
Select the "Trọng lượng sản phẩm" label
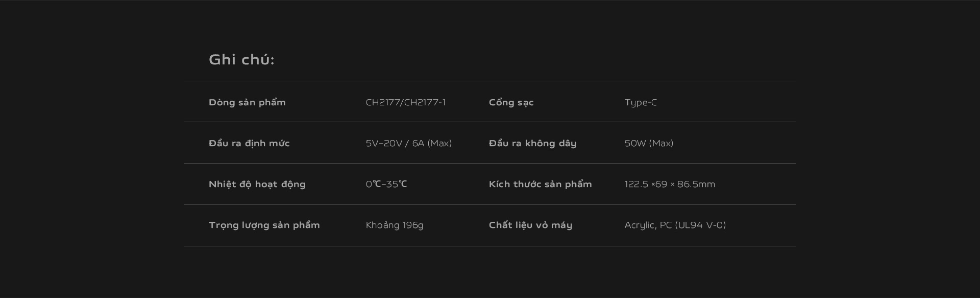click(264, 225)
